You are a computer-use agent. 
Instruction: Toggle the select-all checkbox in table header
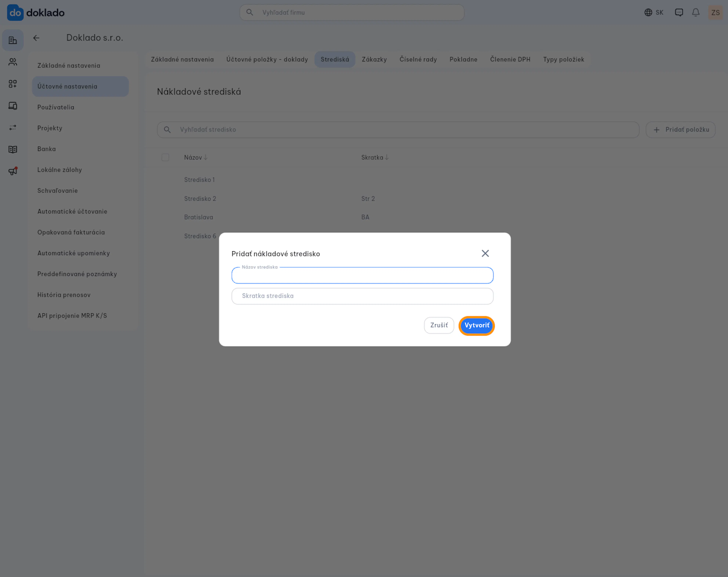[165, 157]
